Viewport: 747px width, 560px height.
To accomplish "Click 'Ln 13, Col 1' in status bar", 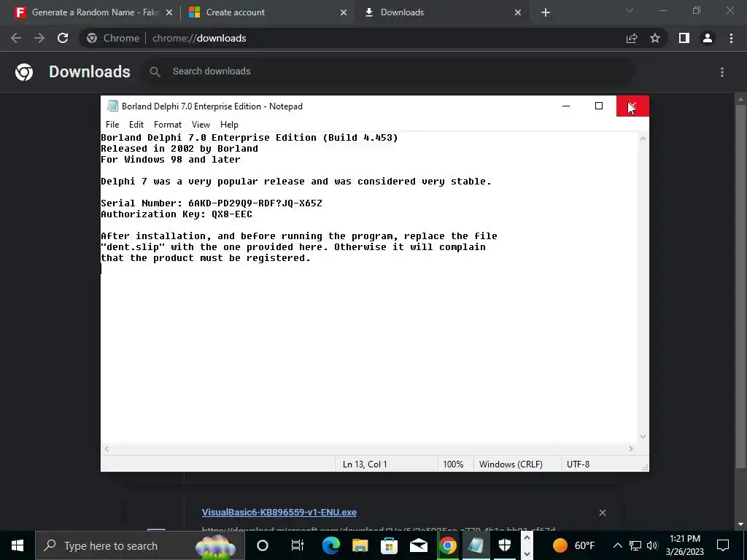I will pyautogui.click(x=365, y=464).
